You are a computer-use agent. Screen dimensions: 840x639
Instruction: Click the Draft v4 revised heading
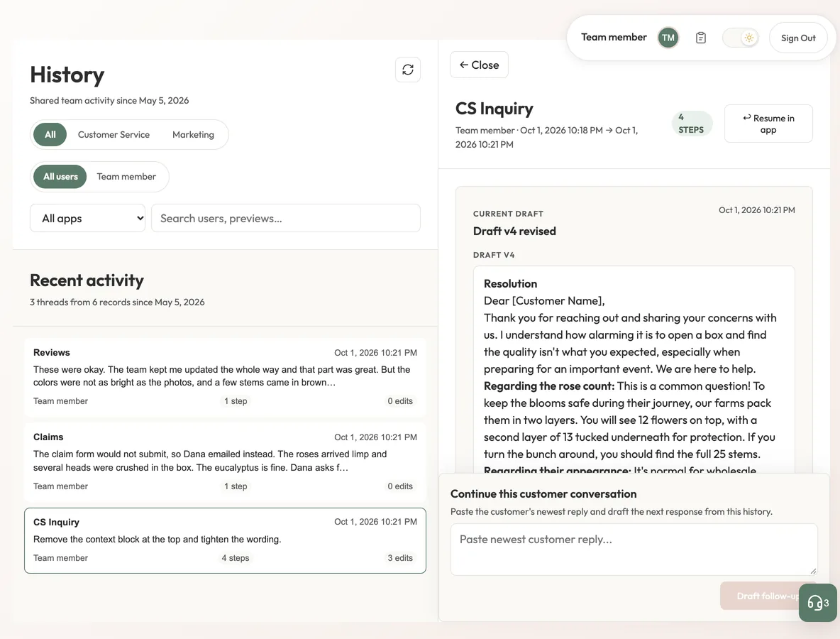[x=514, y=231]
